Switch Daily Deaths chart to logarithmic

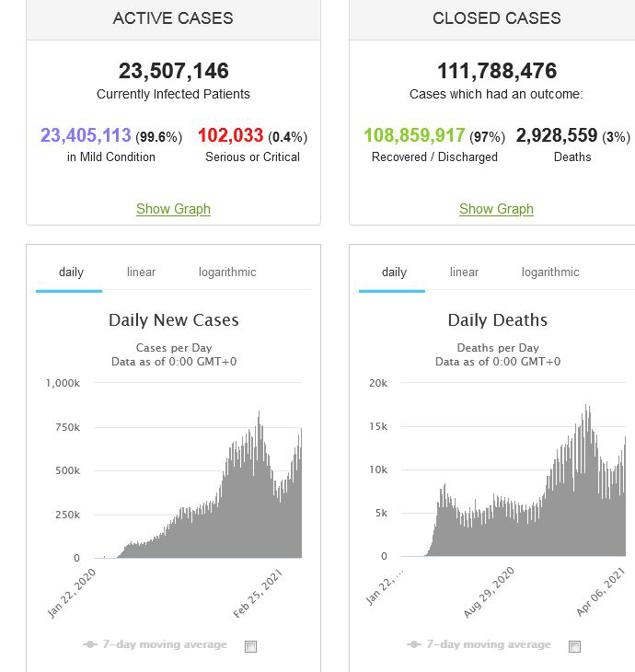550,272
